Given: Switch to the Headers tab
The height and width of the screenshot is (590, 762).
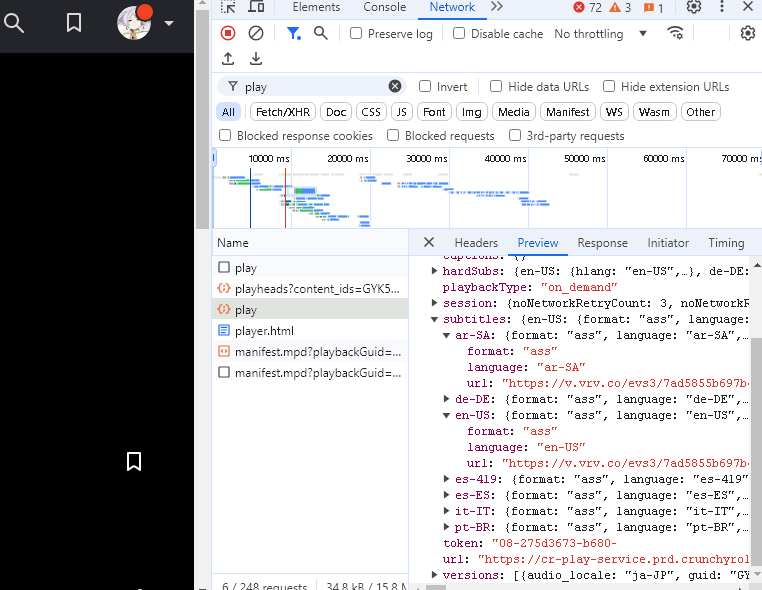Looking at the screenshot, I should [x=476, y=243].
